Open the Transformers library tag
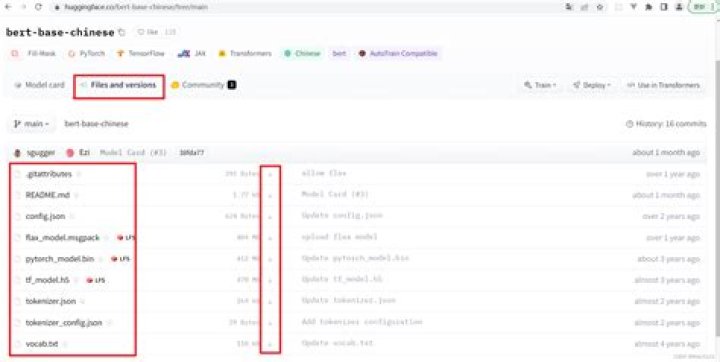The image size is (720, 362). pos(245,53)
